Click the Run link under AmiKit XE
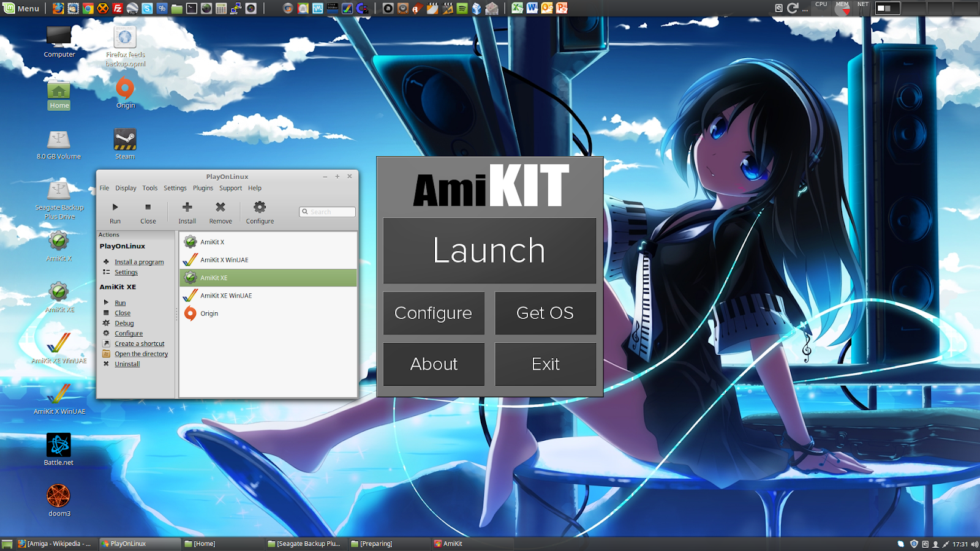The image size is (980, 551). coord(120,303)
